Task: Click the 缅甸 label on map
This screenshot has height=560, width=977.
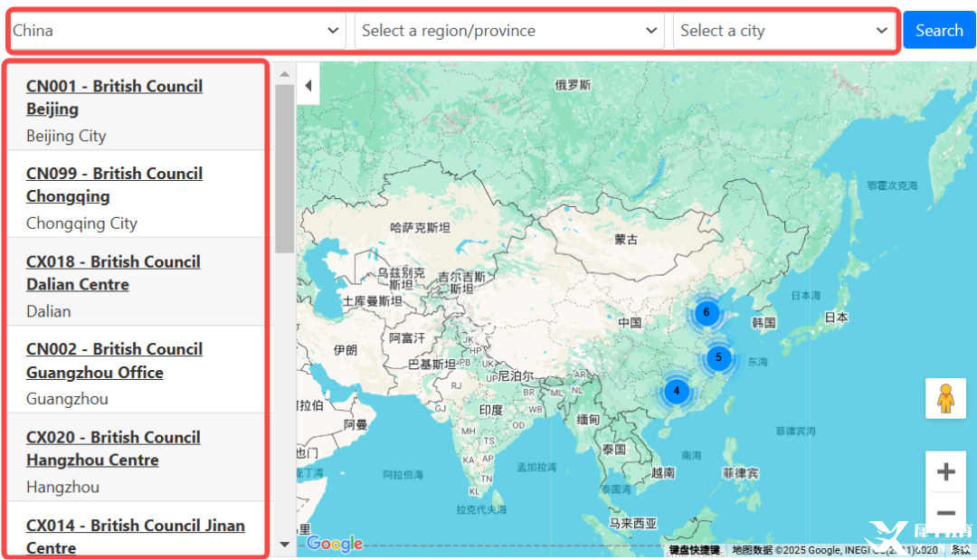Action: tap(588, 419)
